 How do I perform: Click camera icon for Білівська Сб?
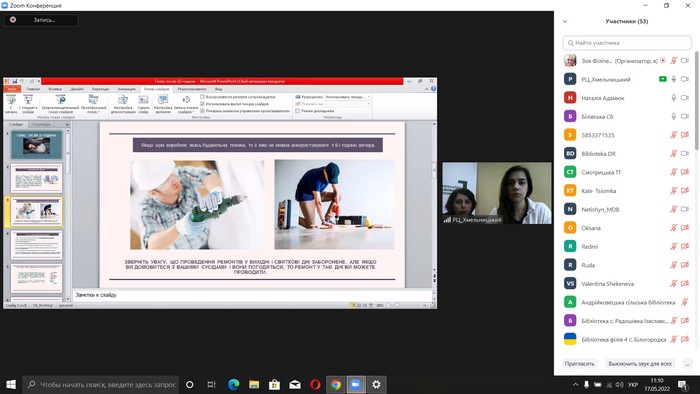point(685,116)
